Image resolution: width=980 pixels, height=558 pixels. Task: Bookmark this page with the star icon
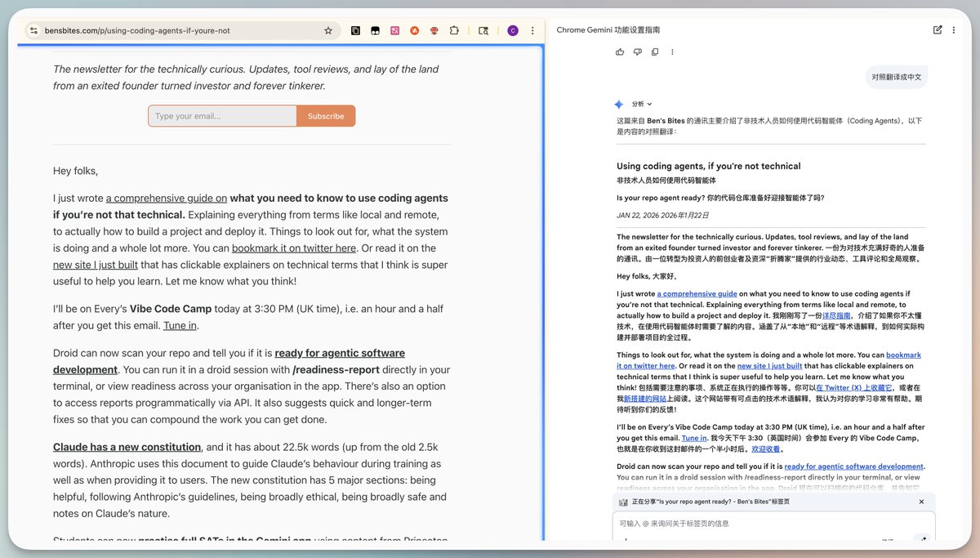point(328,31)
